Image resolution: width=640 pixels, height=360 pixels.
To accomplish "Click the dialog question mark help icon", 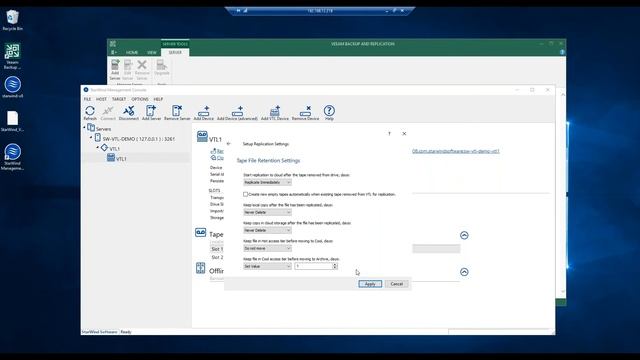I will point(389,133).
